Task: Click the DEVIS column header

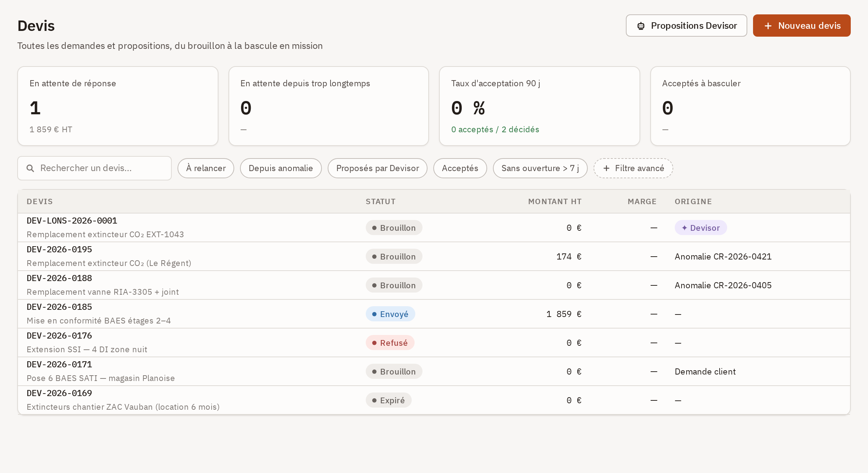Action: pyautogui.click(x=40, y=202)
